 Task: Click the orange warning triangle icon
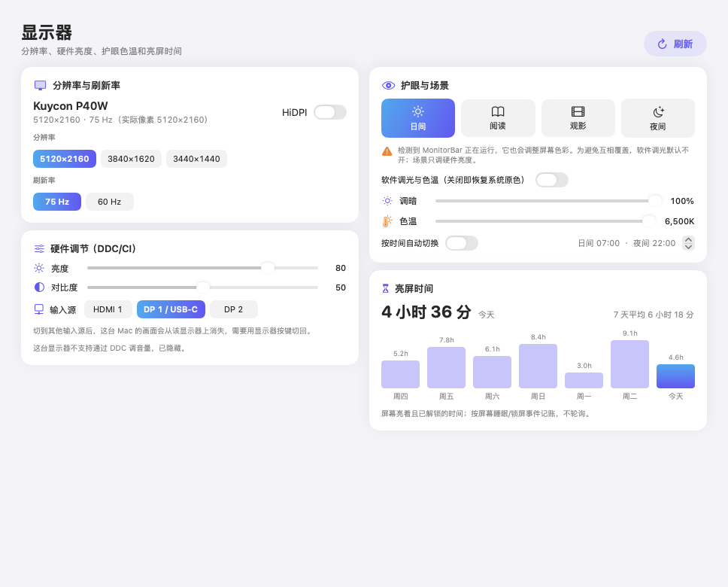pos(387,151)
